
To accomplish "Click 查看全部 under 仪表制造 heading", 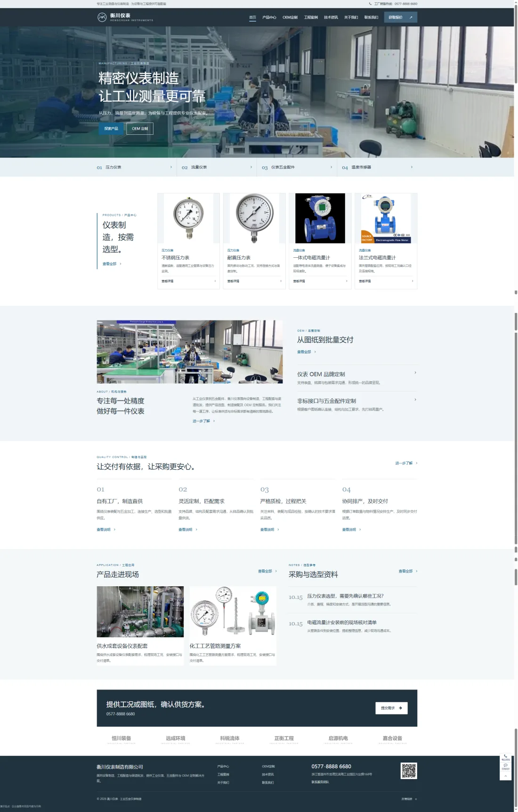I will (112, 264).
